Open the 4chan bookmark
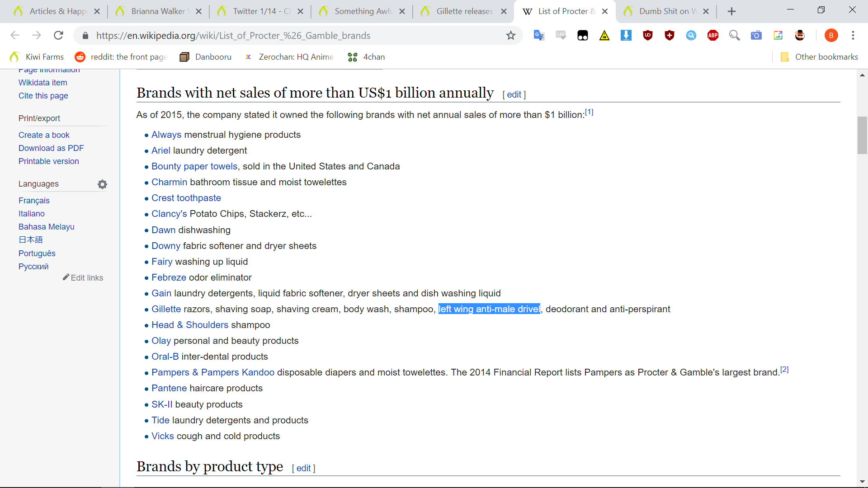868x488 pixels. 367,57
